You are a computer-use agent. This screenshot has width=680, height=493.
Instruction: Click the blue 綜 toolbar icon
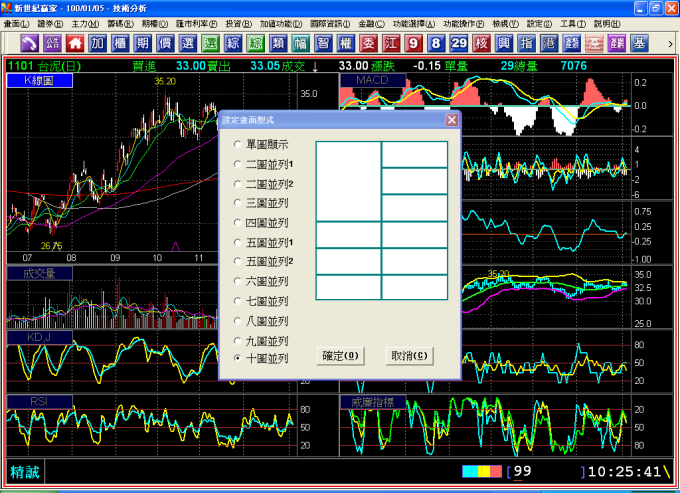pyautogui.click(x=233, y=43)
